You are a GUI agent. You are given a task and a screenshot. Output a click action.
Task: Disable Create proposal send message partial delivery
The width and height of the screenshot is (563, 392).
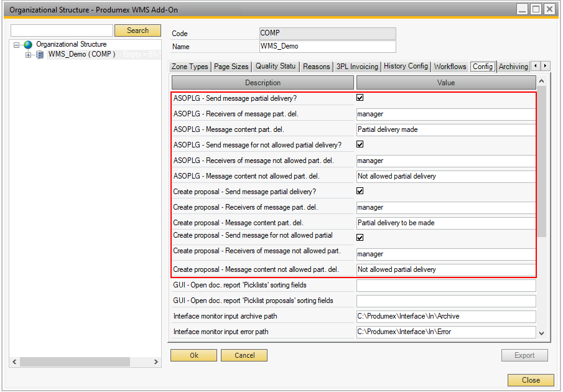360,191
